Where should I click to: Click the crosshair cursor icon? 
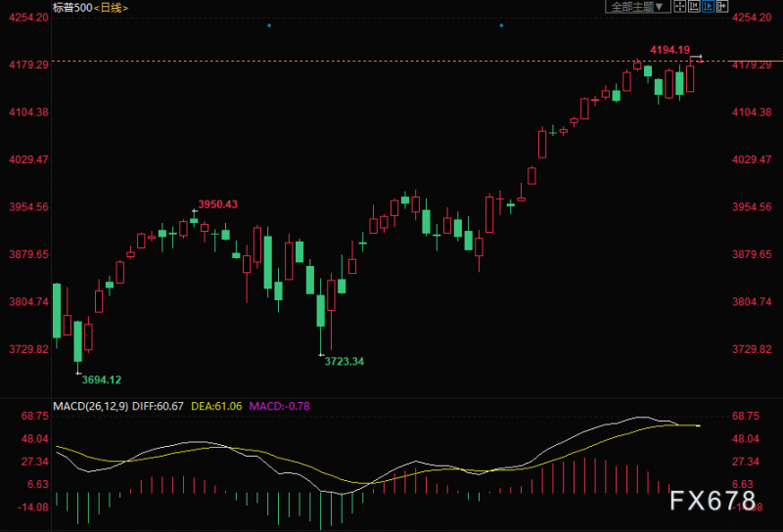[679, 7]
